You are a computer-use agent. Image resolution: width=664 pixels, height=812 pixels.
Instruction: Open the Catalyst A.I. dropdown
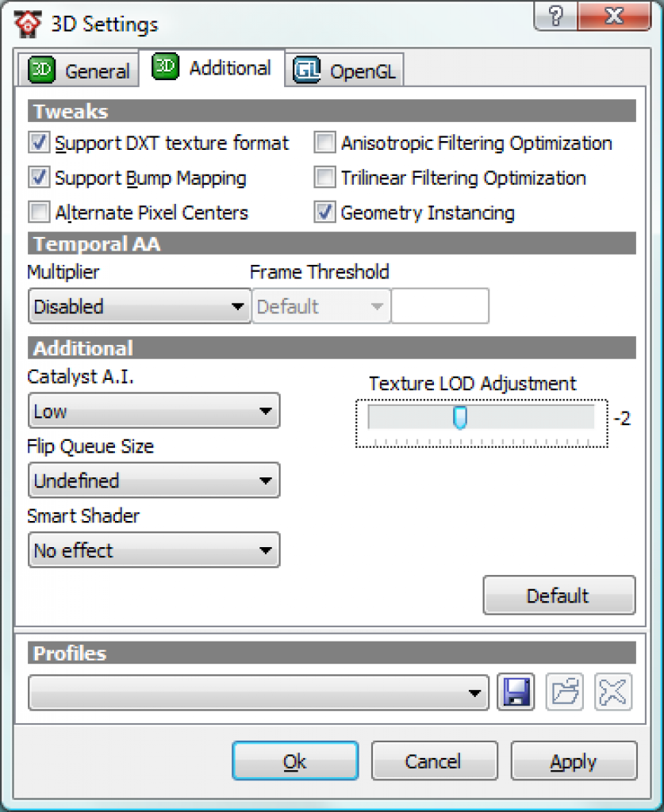(x=155, y=411)
